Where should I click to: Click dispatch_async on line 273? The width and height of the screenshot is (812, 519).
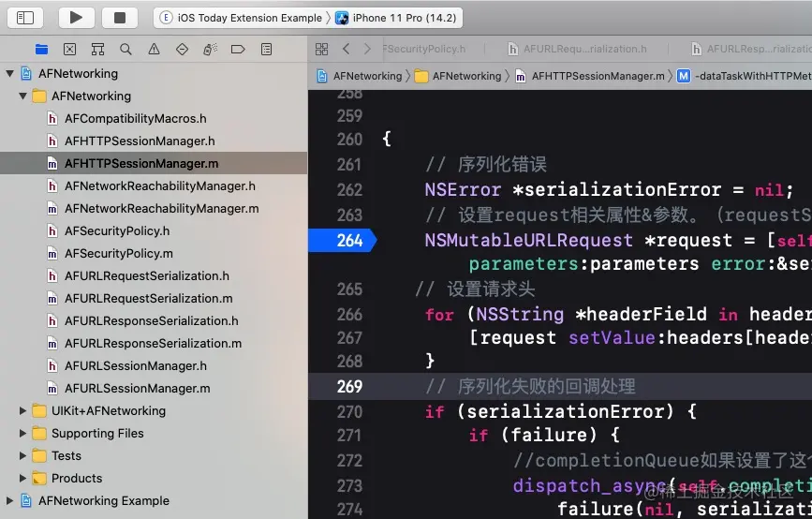[x=589, y=486]
